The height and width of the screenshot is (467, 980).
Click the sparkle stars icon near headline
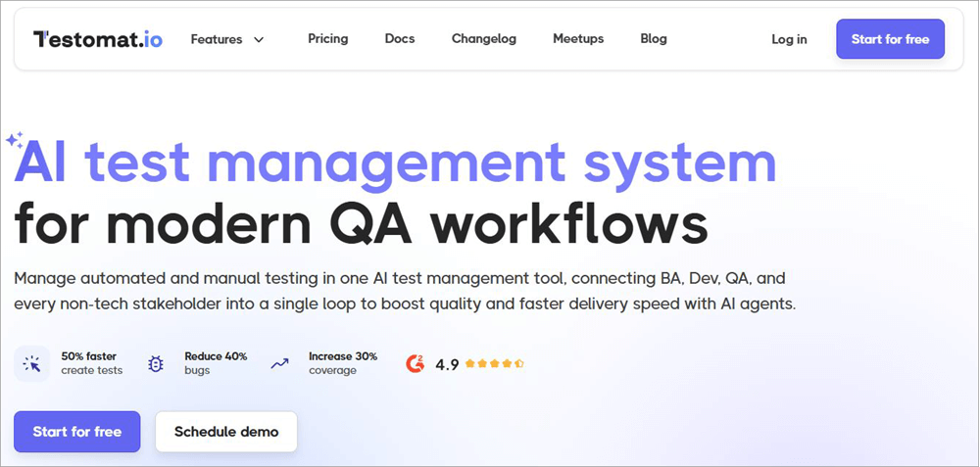(x=14, y=140)
